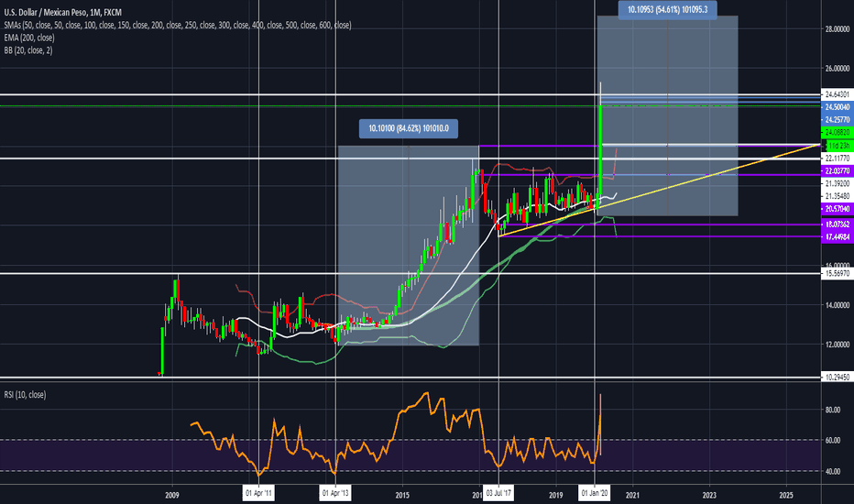The height and width of the screenshot is (504, 854).
Task: Click the 28.00000 price scale value
Action: tap(838, 29)
